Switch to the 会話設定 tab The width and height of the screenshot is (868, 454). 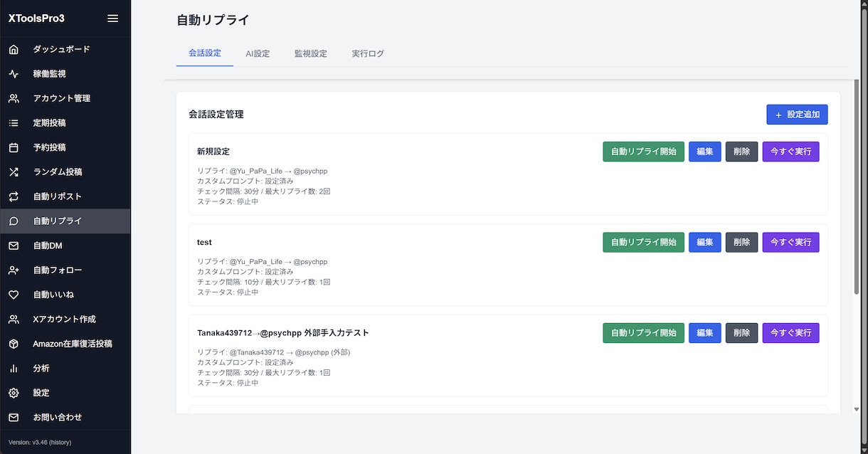coord(205,53)
